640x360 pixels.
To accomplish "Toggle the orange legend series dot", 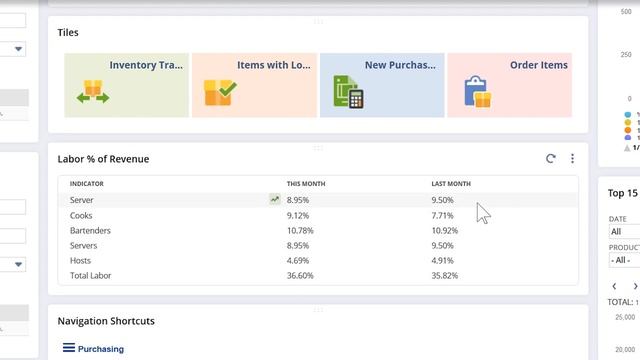I will tap(628, 130).
